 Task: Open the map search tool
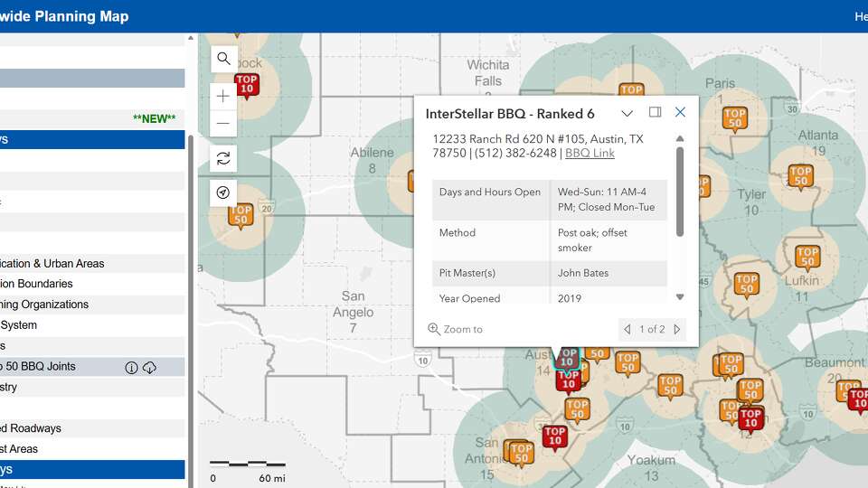(x=224, y=60)
